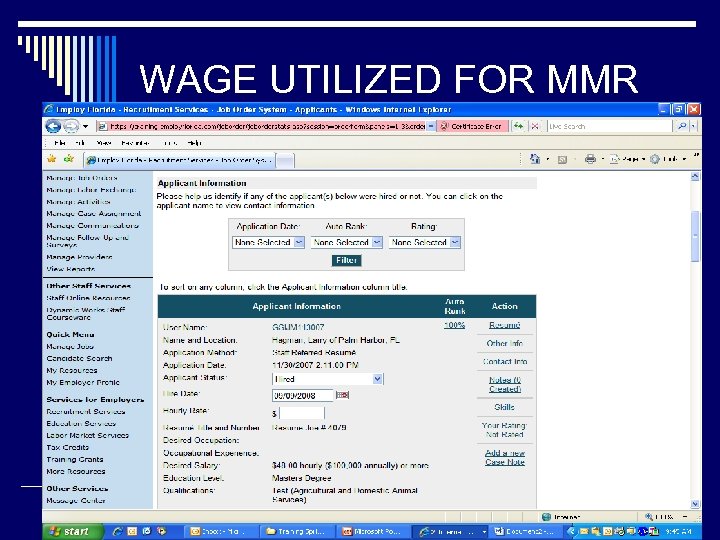720x540 pixels.
Task: Click the zoom level 100% control in status bar
Action: [x=664, y=517]
